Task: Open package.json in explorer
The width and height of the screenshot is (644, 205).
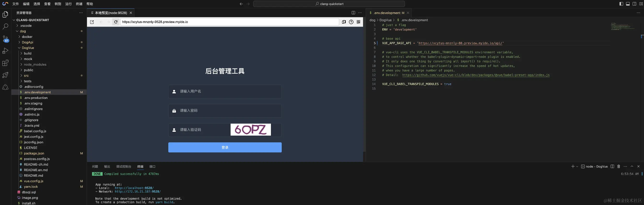Action: (34, 153)
